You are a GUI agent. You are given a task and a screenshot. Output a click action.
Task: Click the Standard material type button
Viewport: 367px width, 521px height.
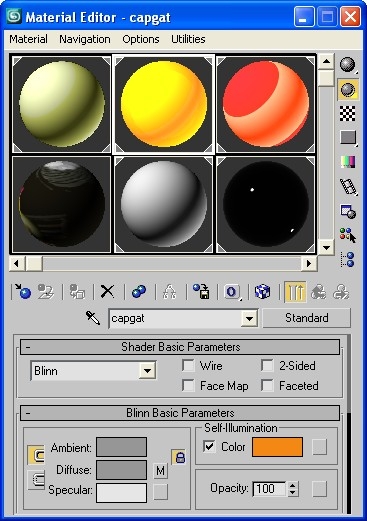pos(307,318)
